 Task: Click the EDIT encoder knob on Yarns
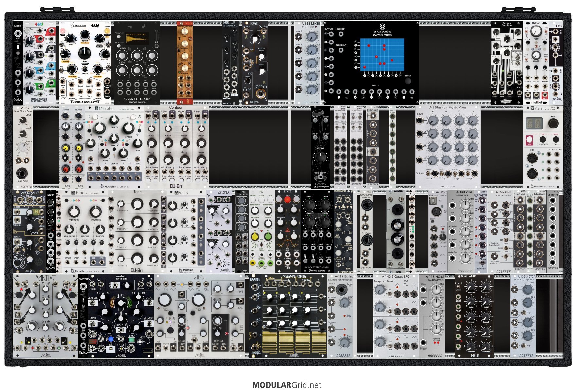click(553, 123)
